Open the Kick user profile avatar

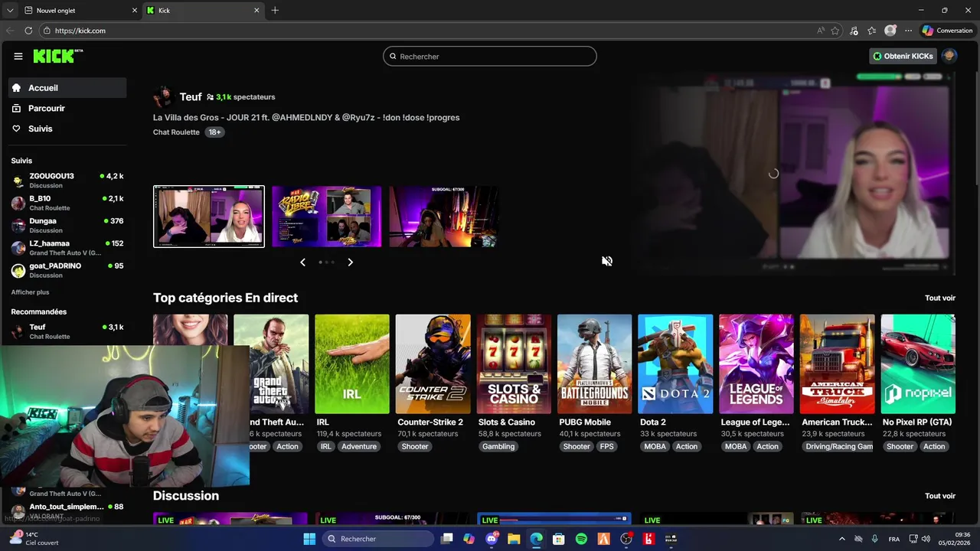tap(949, 56)
